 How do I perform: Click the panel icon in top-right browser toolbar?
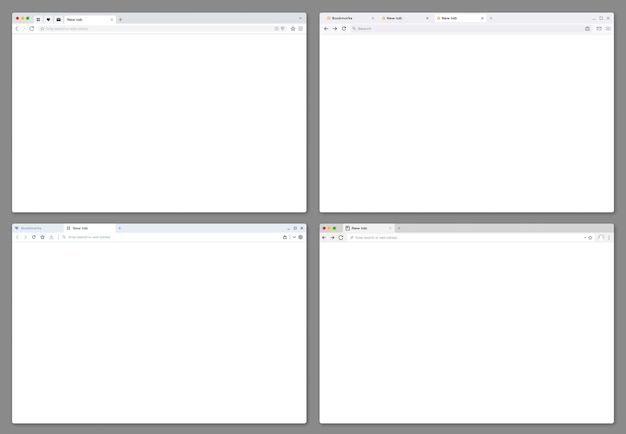coord(599,29)
